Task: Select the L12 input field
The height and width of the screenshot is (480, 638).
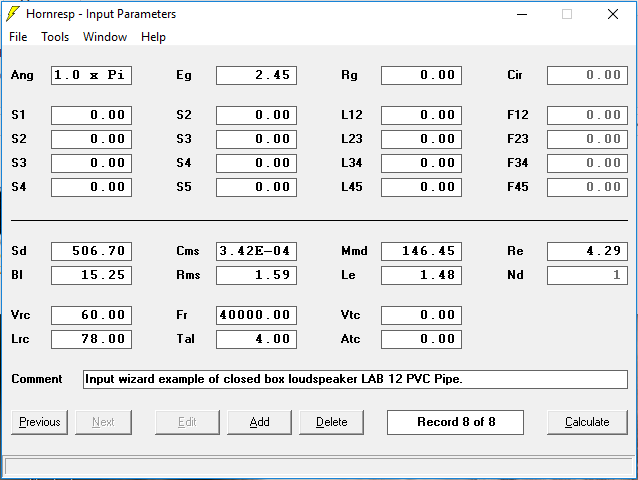Action: tap(422, 115)
